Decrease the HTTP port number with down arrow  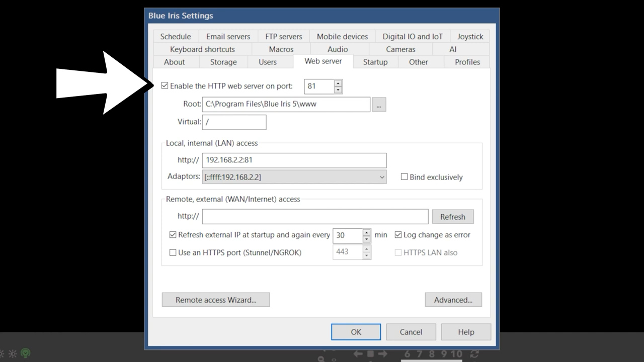(338, 90)
